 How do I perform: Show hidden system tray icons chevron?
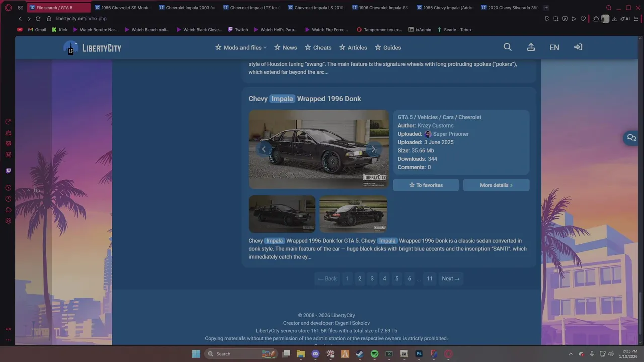point(570,354)
